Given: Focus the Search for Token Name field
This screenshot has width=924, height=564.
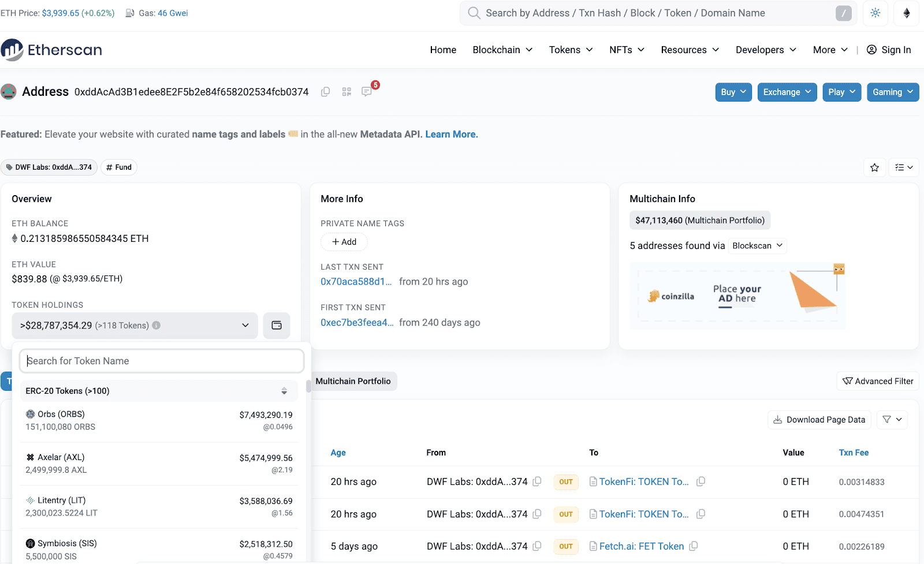Looking at the screenshot, I should click(162, 361).
